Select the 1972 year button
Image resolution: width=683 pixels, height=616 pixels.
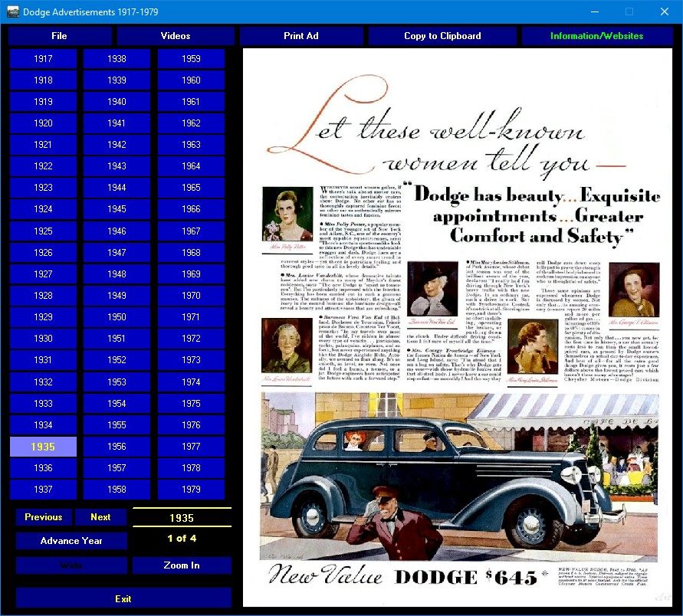pyautogui.click(x=191, y=338)
